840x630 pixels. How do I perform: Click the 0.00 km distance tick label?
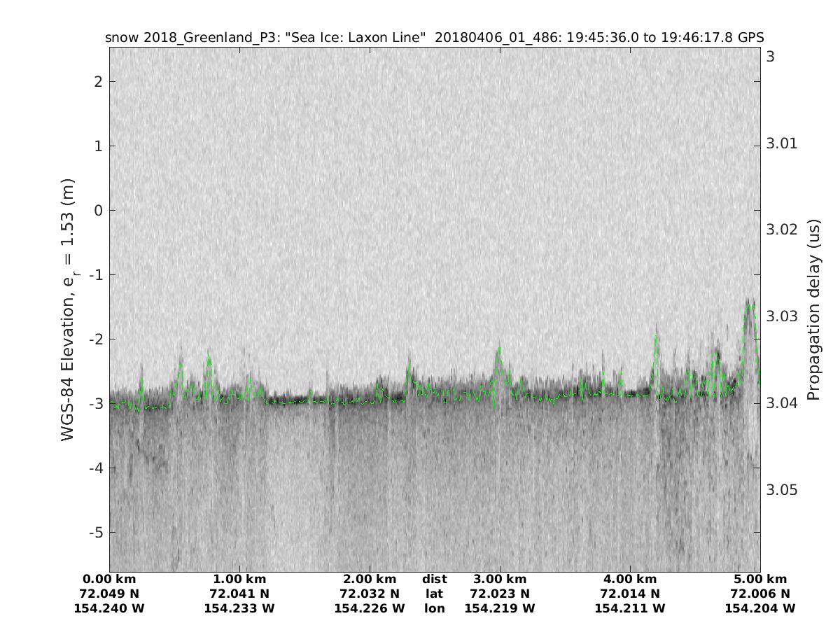click(x=109, y=580)
